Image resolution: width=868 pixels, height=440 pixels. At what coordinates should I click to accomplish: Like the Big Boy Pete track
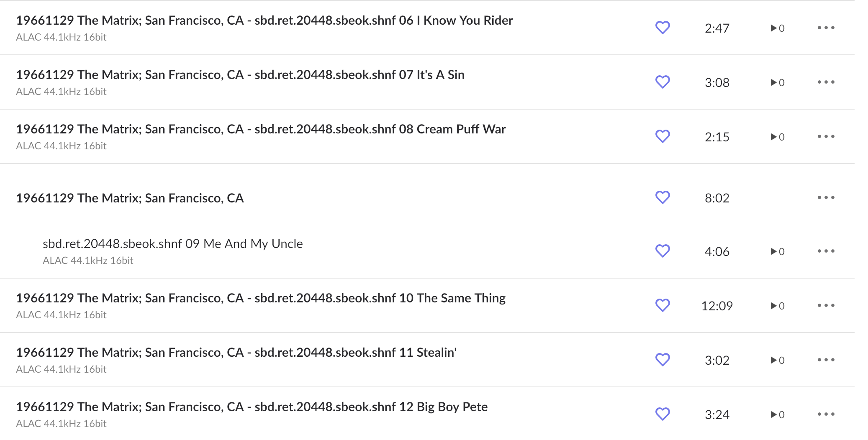[663, 414]
